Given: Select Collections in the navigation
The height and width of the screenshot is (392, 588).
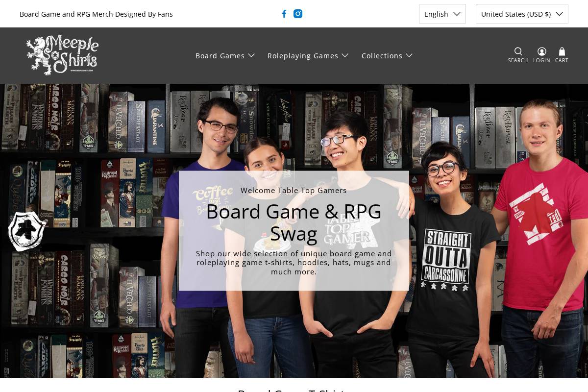Looking at the screenshot, I should (382, 55).
